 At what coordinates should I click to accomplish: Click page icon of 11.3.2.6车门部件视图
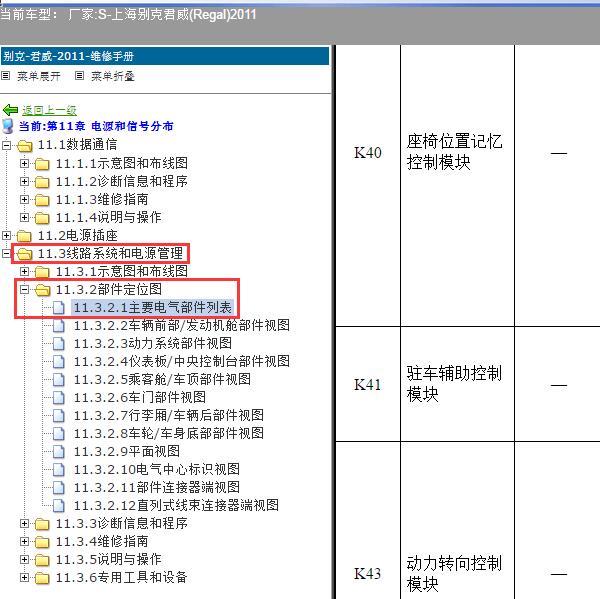point(59,398)
